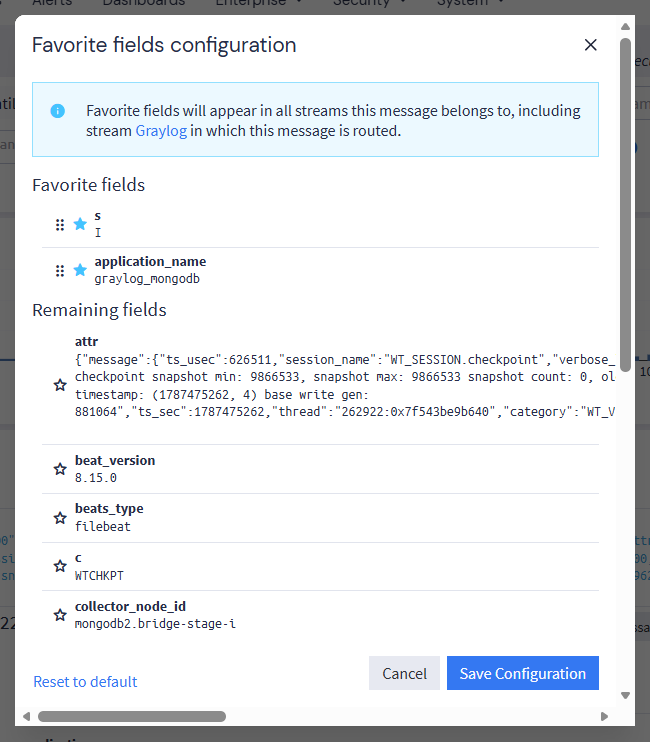
Task: Select the mongodb2.bridge-stage-i value
Action: tap(155, 624)
